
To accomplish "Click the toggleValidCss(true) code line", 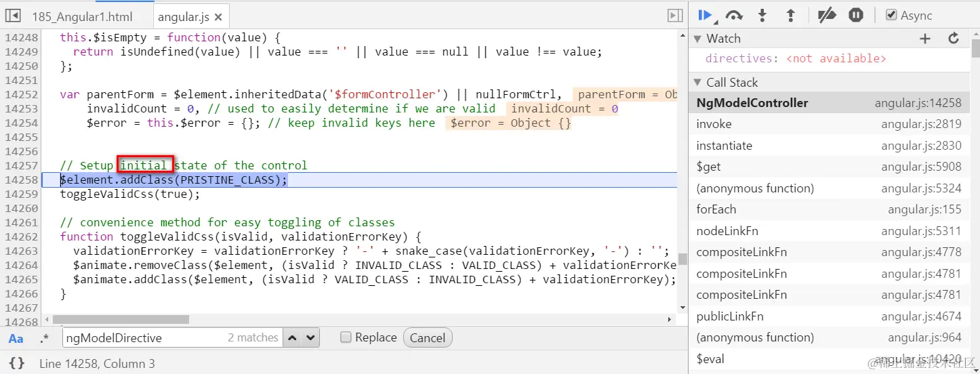I will 130,194.
